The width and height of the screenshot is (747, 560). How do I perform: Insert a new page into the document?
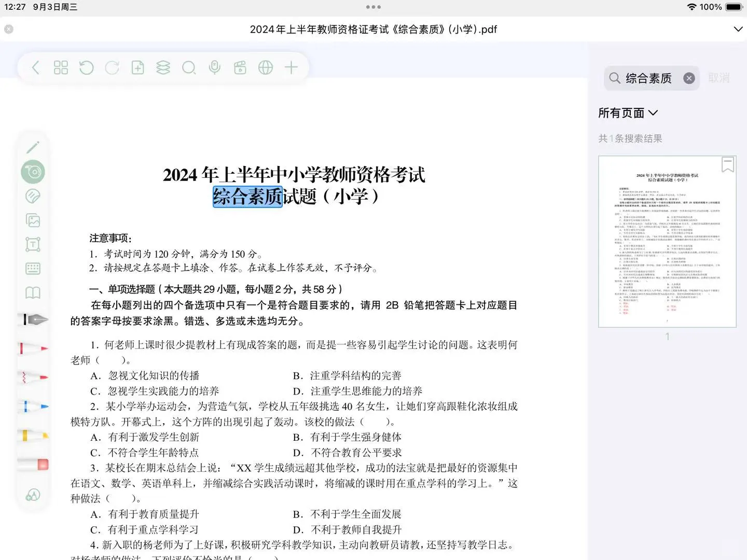[x=137, y=67]
